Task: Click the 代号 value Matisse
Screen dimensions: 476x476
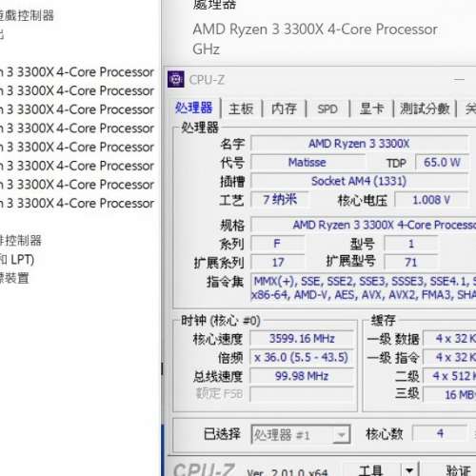Action: [x=307, y=163]
